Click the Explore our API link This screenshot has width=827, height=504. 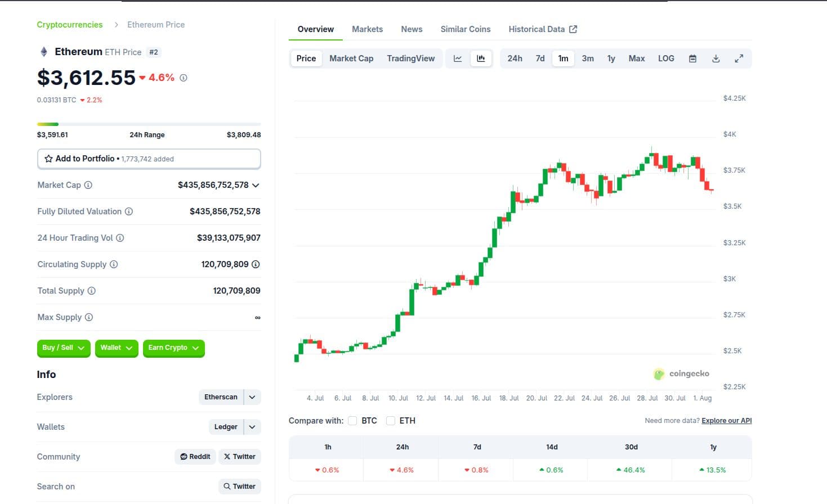coord(726,420)
